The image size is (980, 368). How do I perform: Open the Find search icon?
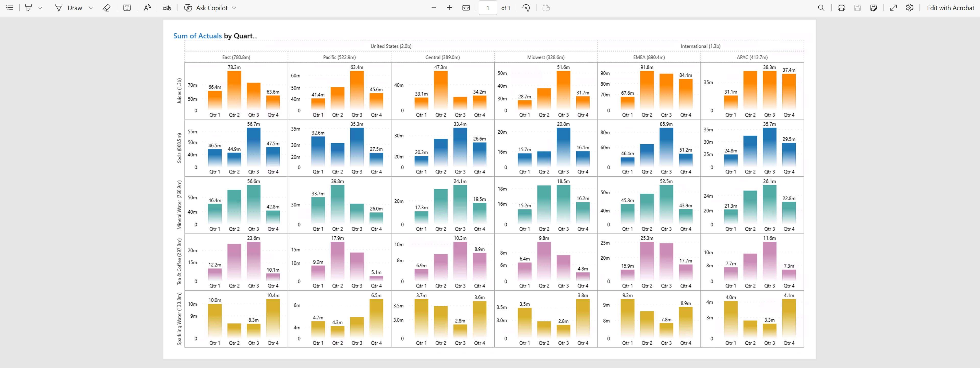tap(821, 8)
